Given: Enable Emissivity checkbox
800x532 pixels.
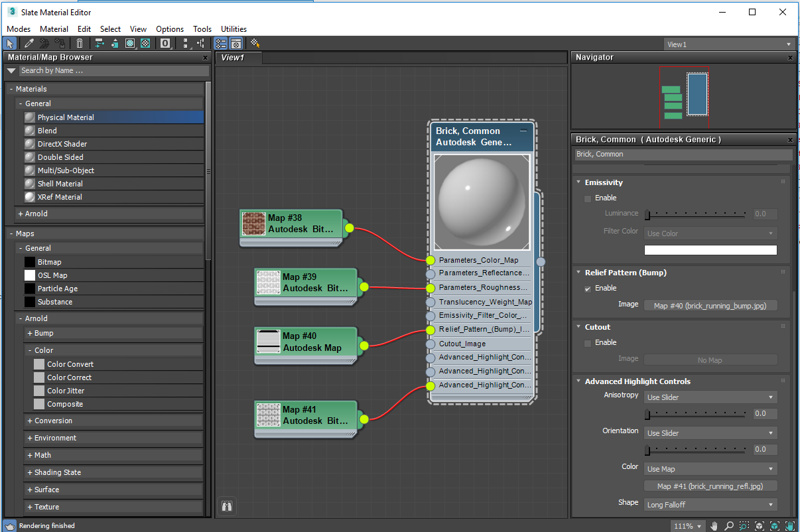Looking at the screenshot, I should [x=588, y=198].
